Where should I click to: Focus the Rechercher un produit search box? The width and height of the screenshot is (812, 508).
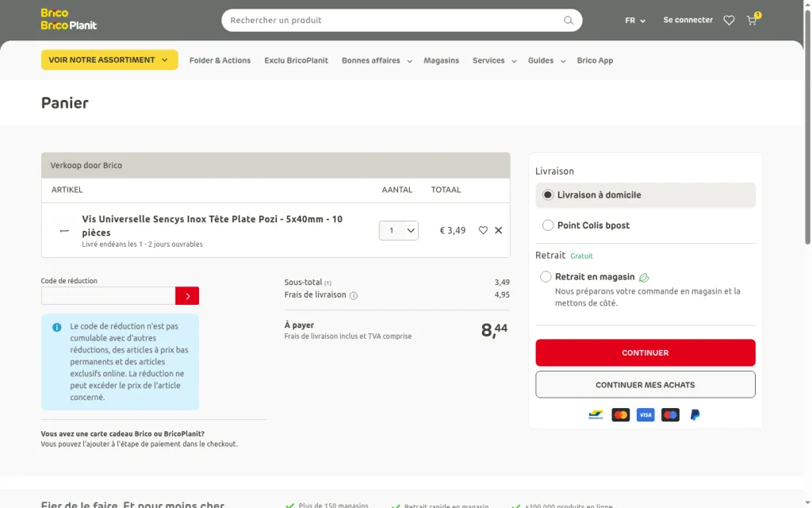point(402,20)
